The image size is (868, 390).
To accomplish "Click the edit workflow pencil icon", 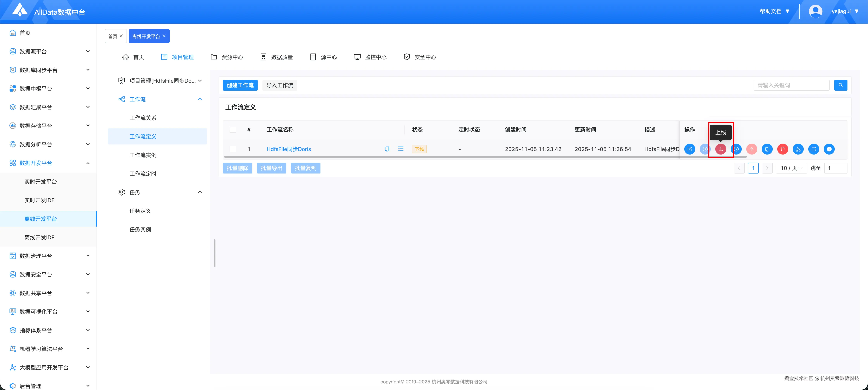I will [689, 149].
